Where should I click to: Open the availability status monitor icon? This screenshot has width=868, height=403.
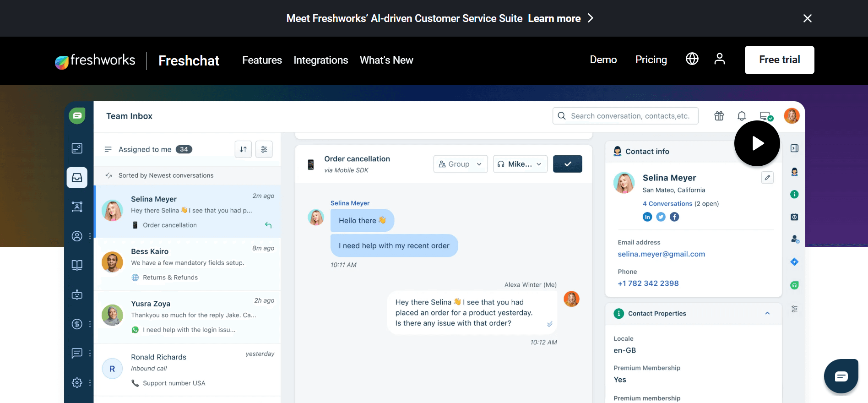coord(766,116)
